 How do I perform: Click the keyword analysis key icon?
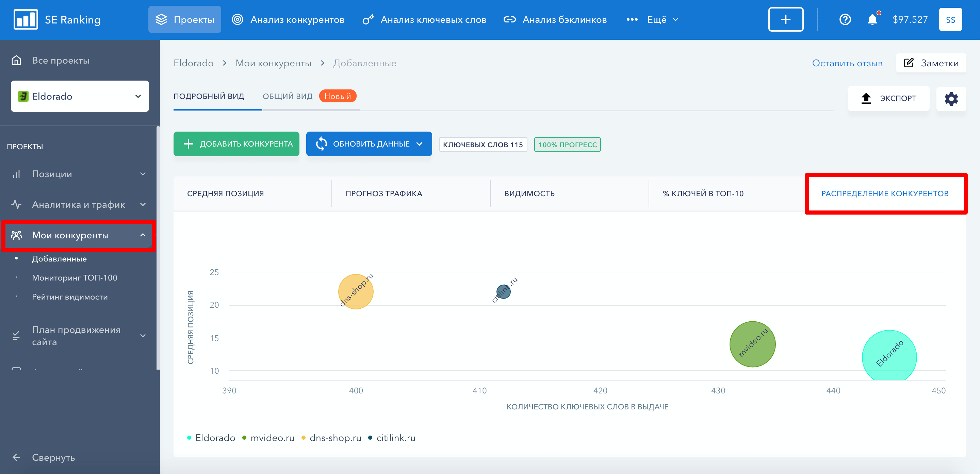[x=368, y=19]
